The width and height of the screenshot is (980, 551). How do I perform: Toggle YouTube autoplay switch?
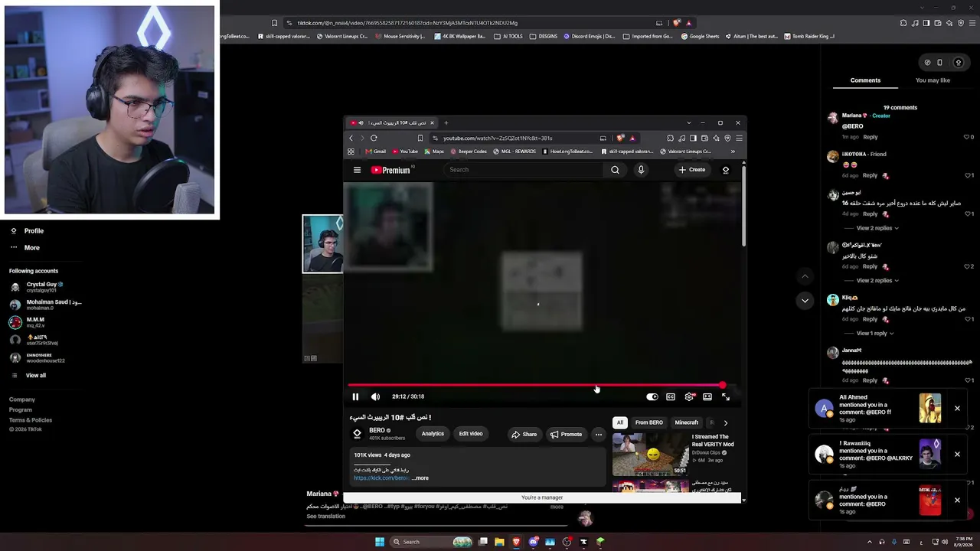point(652,396)
